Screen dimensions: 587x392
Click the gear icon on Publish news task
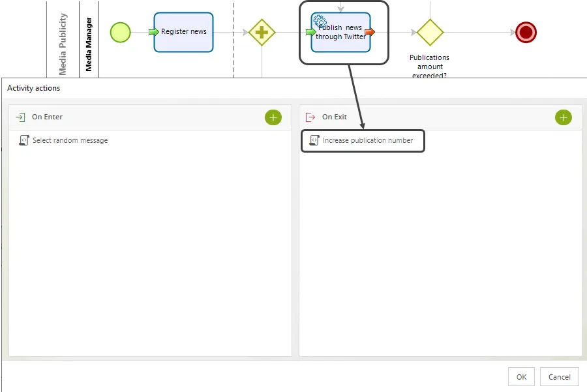point(320,22)
